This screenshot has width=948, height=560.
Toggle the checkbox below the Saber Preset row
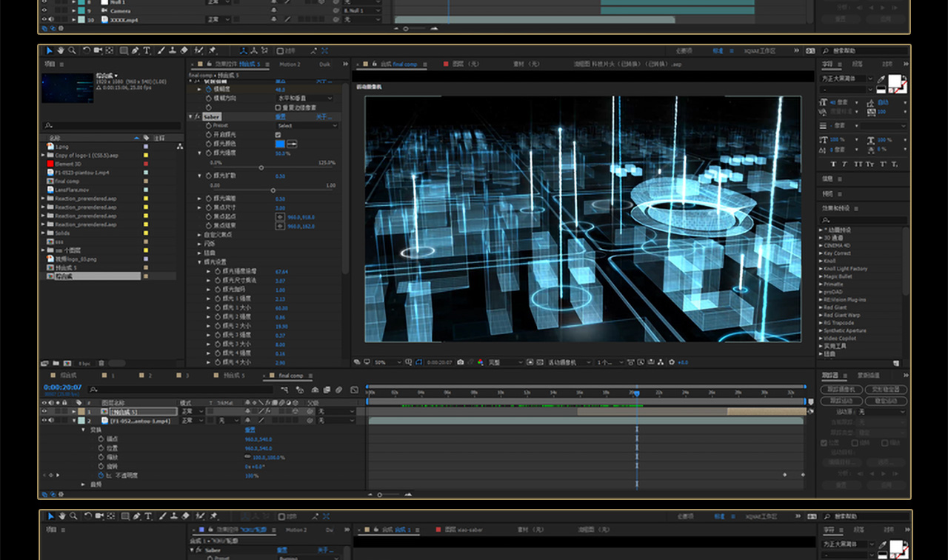pyautogui.click(x=278, y=135)
